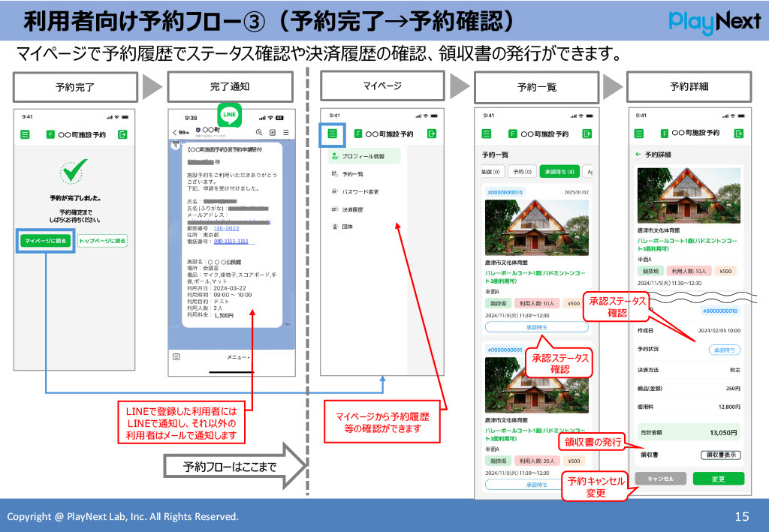Click the search icon in the LINE chat header
Viewport: 769px width, 532px height.
coord(259,133)
